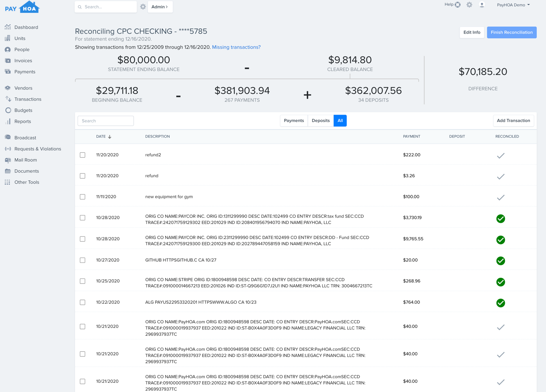Click the Help link in header
546x392 pixels.
click(x=449, y=5)
